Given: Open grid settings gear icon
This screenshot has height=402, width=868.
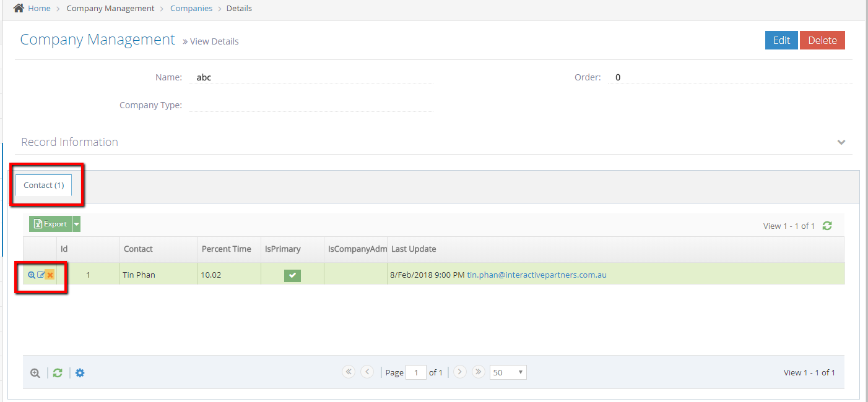Looking at the screenshot, I should tap(80, 373).
